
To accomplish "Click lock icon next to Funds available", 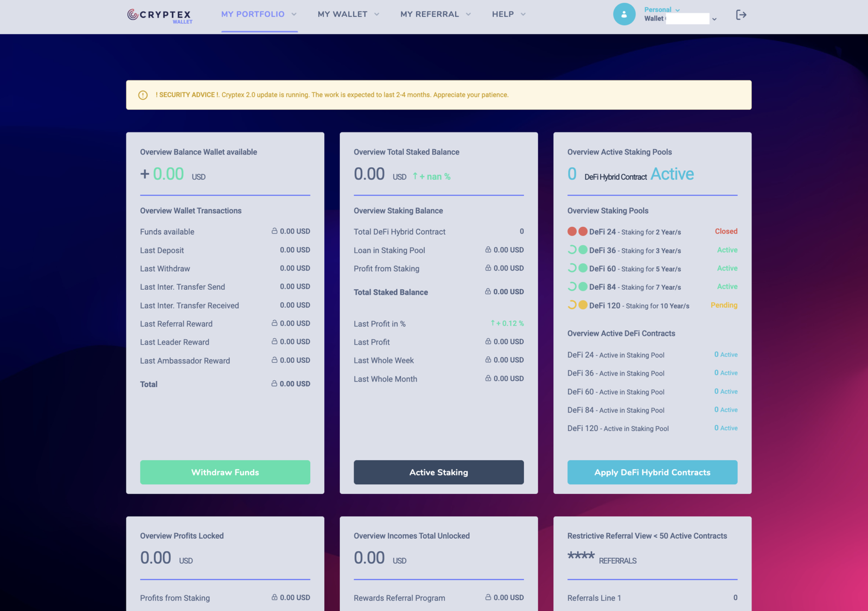I will (x=275, y=231).
